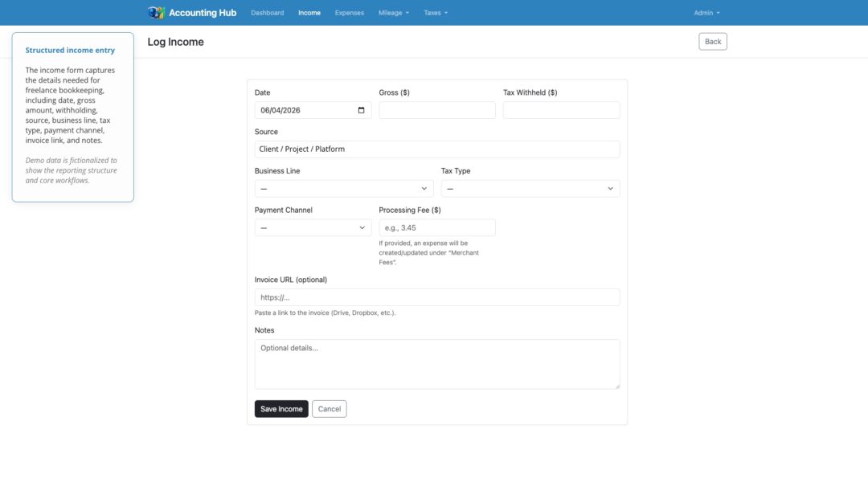
Task: Click the Accounting Hub logo icon
Action: (x=156, y=13)
